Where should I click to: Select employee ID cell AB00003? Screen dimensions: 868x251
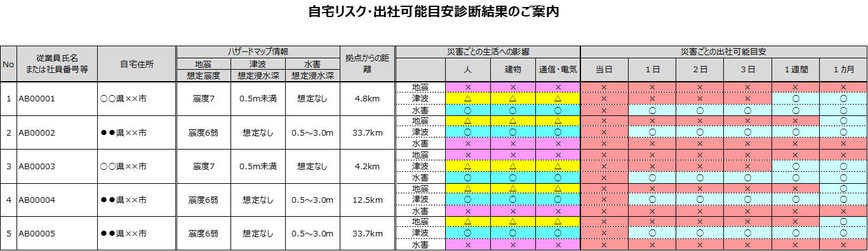pyautogui.click(x=57, y=167)
